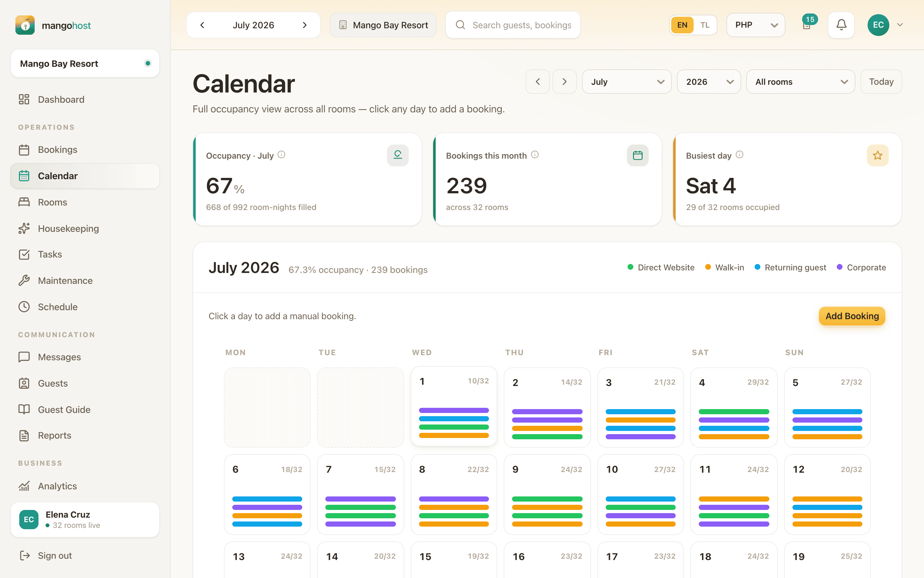
Task: Open the Analytics menu item
Action: click(85, 486)
